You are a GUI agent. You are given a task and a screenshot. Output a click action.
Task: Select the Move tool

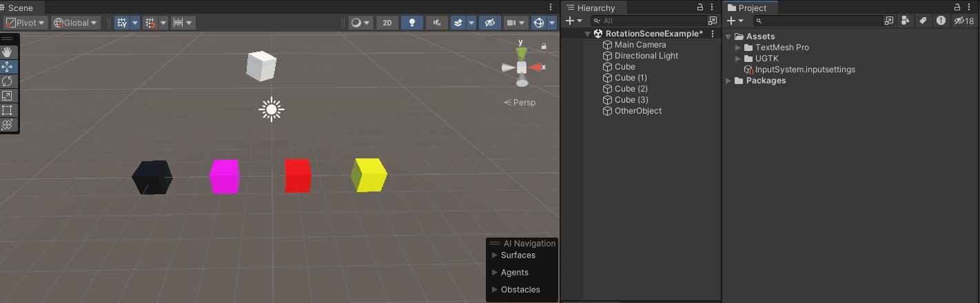pyautogui.click(x=8, y=67)
